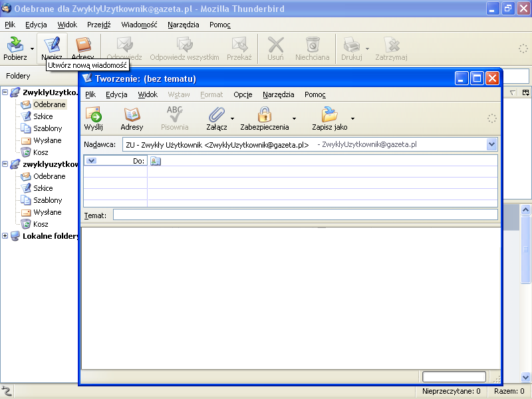The image size is (532, 399).
Task: Click the address card icon in Do field
Action: click(x=156, y=161)
